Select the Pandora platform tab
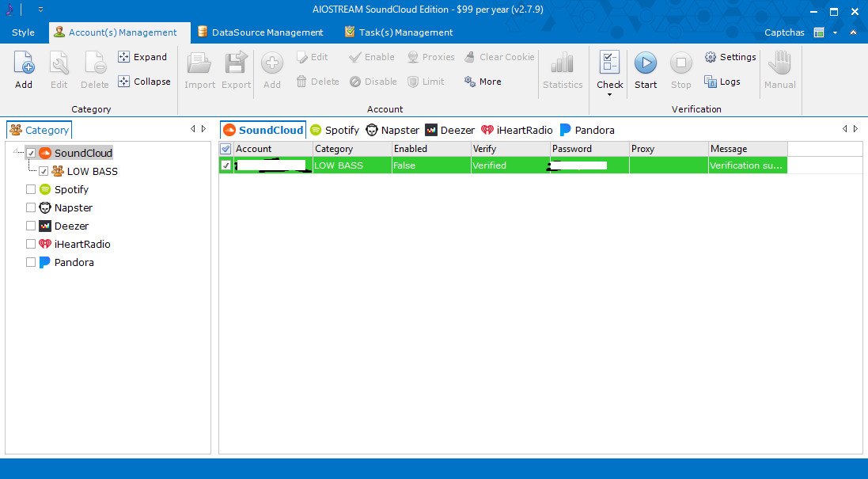Screen dimensions: 868x479 pyautogui.click(x=587, y=130)
